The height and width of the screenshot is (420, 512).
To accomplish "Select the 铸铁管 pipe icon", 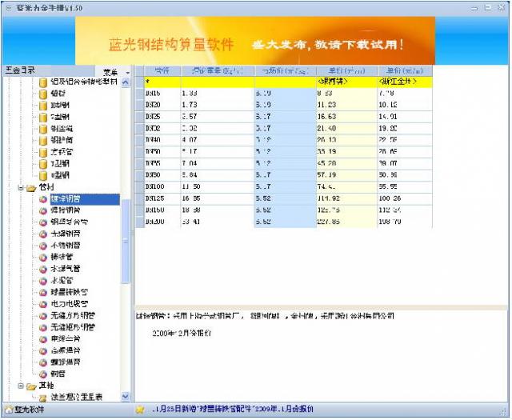I will (43, 258).
